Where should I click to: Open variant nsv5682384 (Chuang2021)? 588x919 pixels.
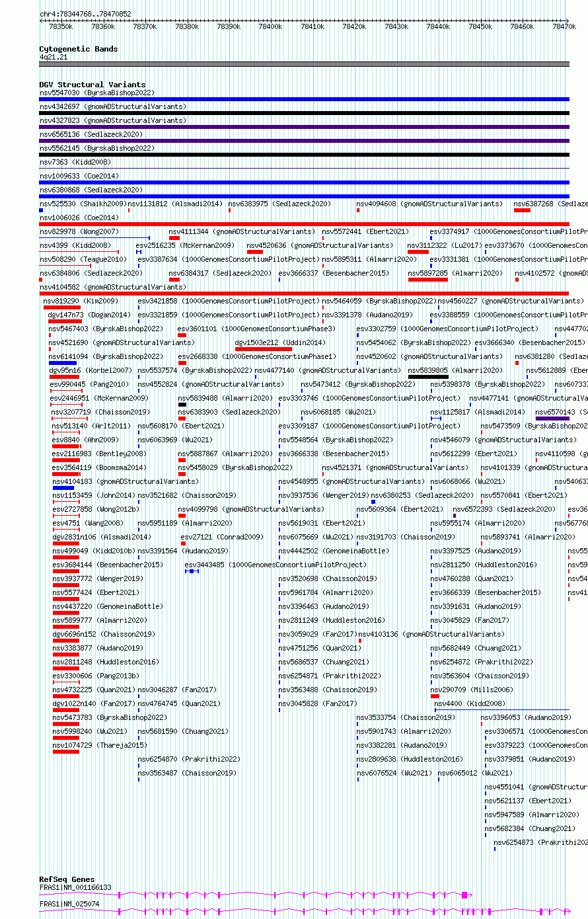click(x=531, y=828)
